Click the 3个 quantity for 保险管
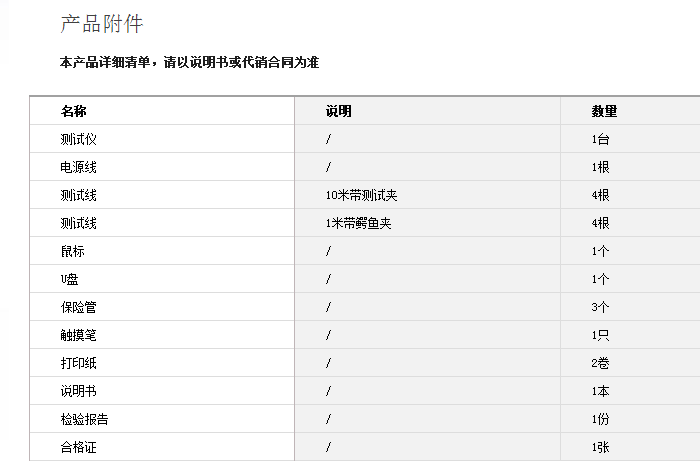Image resolution: width=700 pixels, height=476 pixels. click(600, 307)
